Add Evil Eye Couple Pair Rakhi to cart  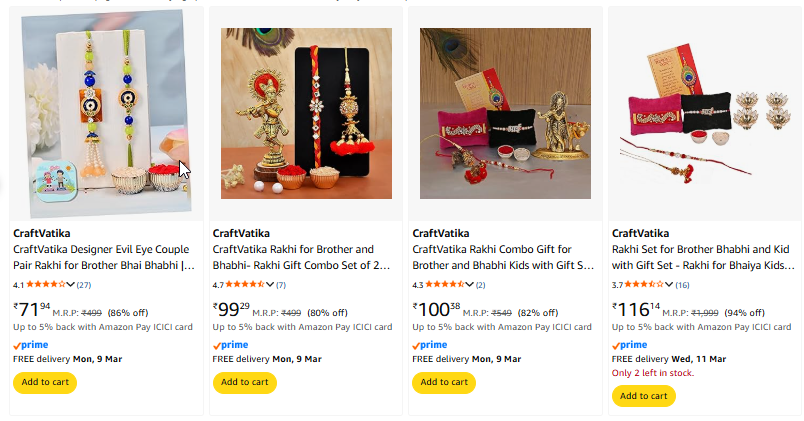(45, 382)
